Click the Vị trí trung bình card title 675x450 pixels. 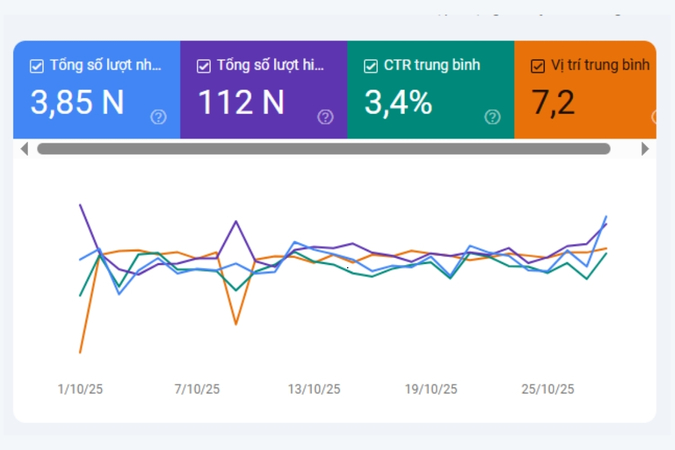pos(601,65)
